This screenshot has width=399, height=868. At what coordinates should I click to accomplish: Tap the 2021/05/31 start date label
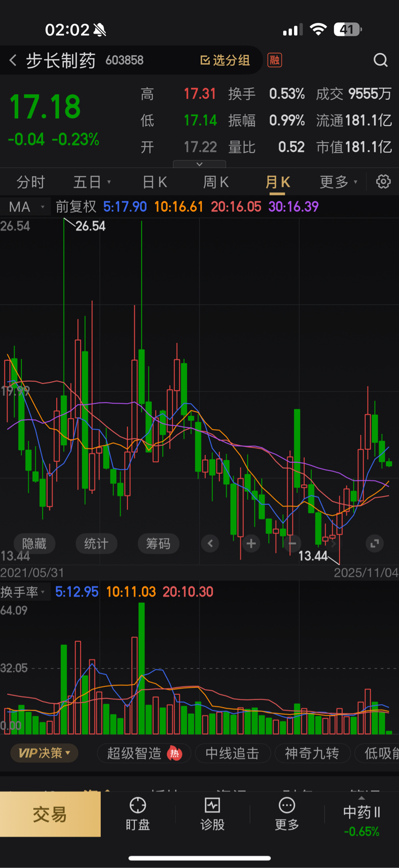tap(32, 573)
